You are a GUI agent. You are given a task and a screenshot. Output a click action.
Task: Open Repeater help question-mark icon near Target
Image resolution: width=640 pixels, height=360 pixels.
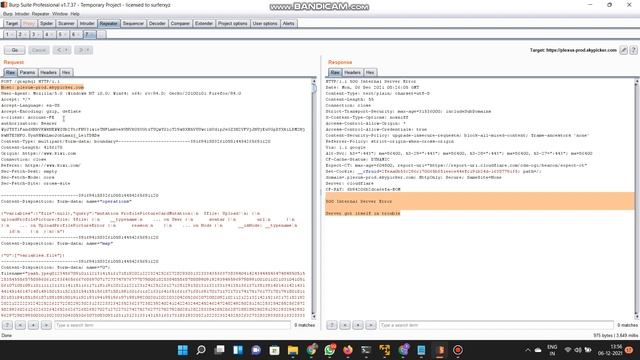633,50
